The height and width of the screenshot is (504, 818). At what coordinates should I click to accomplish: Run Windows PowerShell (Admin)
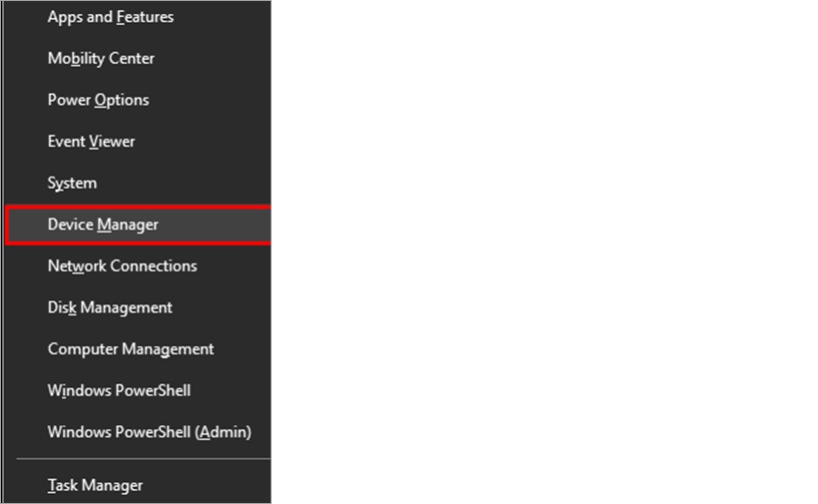138,432
